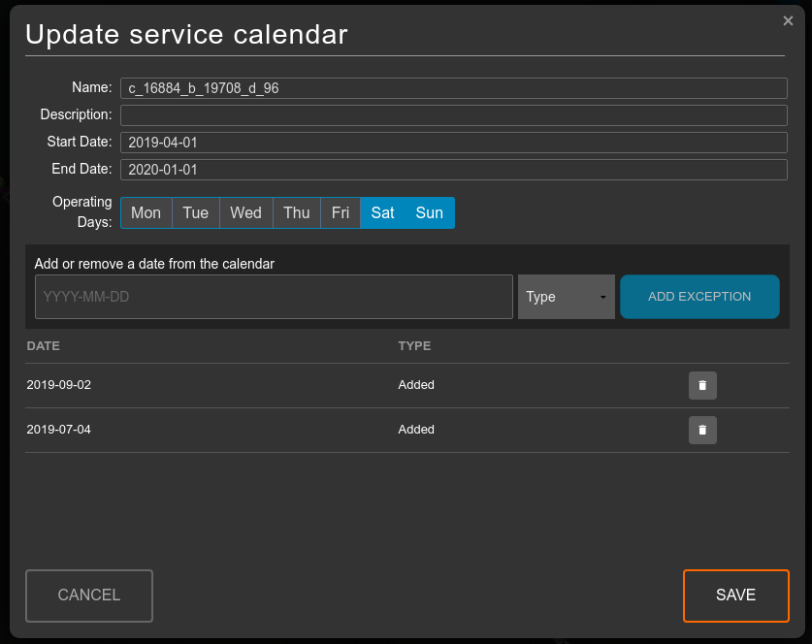This screenshot has height=644, width=812.
Task: Focus the calendar Name field
Action: 453,88
